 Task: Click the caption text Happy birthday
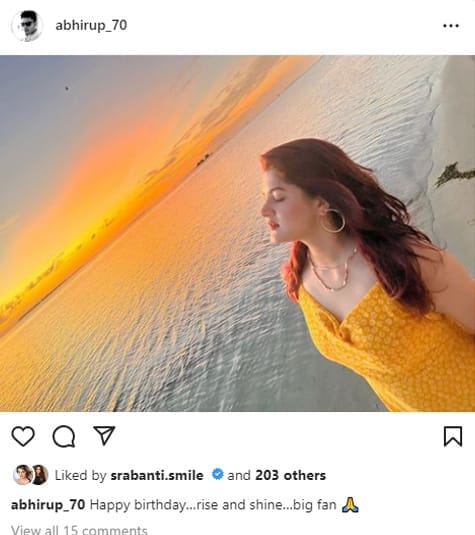click(x=138, y=505)
